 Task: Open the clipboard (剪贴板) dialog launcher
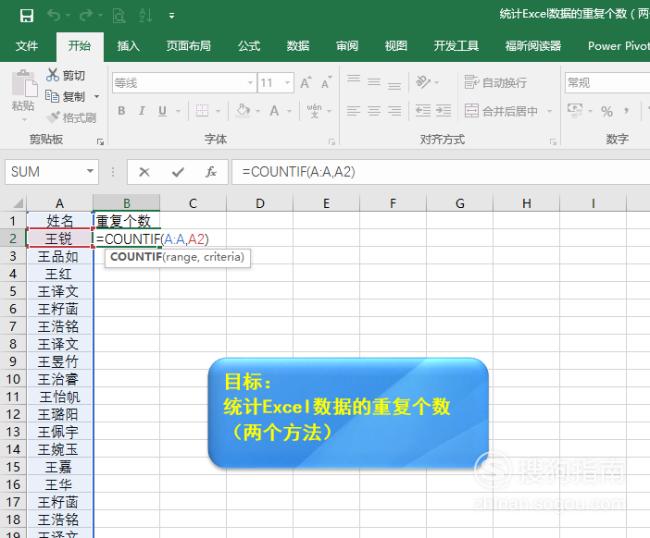pyautogui.click(x=100, y=142)
